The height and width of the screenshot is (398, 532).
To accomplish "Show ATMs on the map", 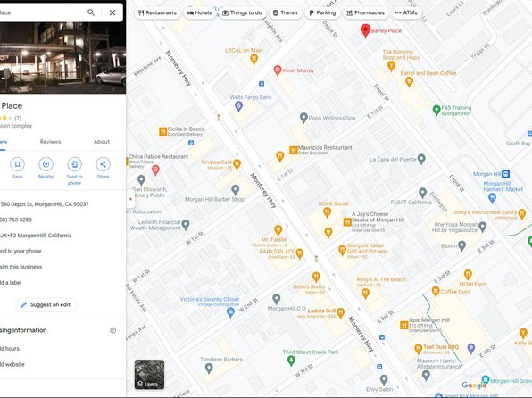I will 406,12.
